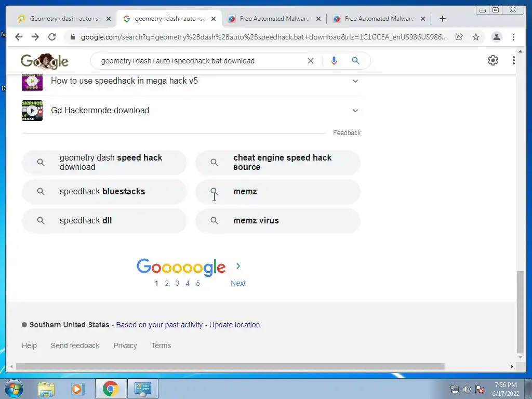Screen dimensions: 532x399
Task: Open the Action Center flag icon
Action: [x=480, y=389]
